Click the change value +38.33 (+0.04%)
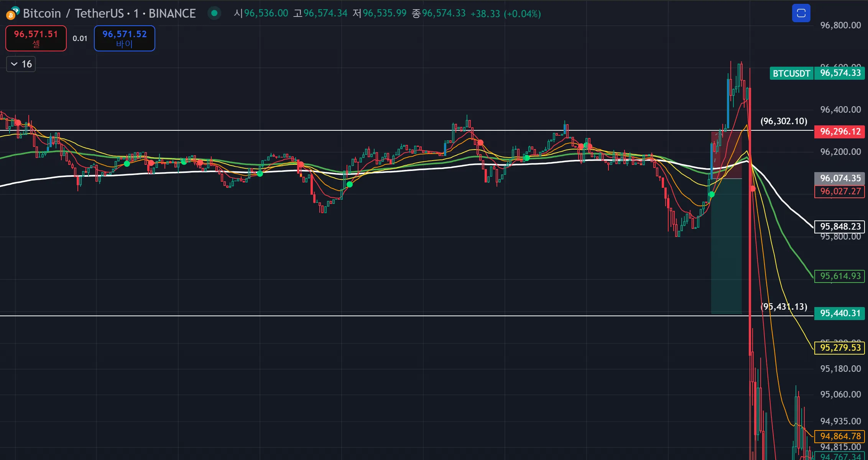The width and height of the screenshot is (868, 460). [x=506, y=14]
